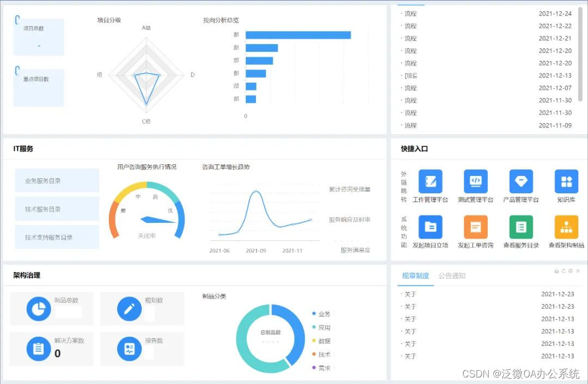Image resolution: width=588 pixels, height=384 pixels.
Task: Click the gauge needle in 关闭率 chart
Action: (158, 220)
